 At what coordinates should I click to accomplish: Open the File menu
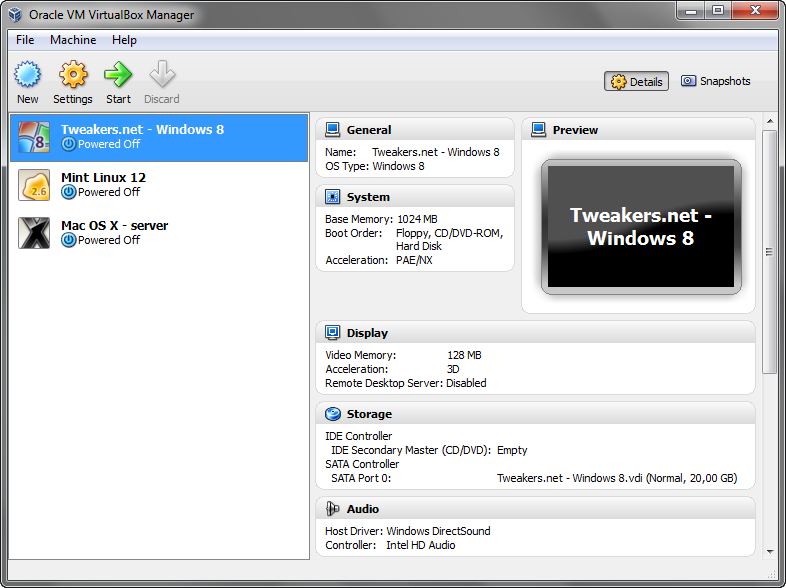coord(25,40)
